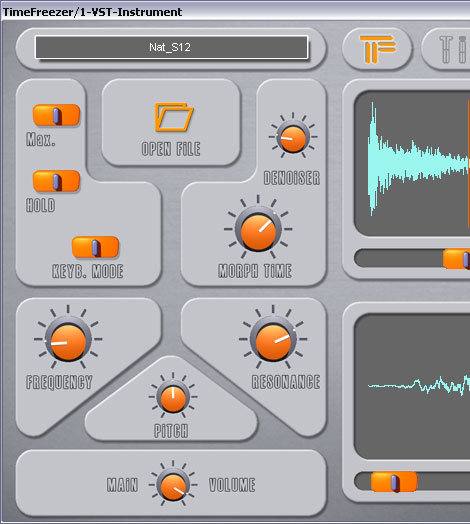Click the OPEN FILE label text
The image size is (470, 524).
tap(171, 149)
